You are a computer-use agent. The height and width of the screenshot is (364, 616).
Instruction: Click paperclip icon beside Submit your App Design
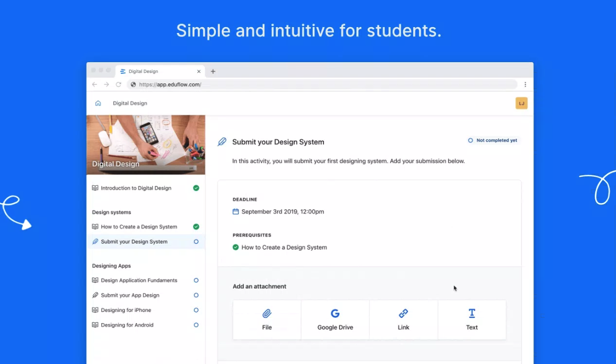(95, 295)
